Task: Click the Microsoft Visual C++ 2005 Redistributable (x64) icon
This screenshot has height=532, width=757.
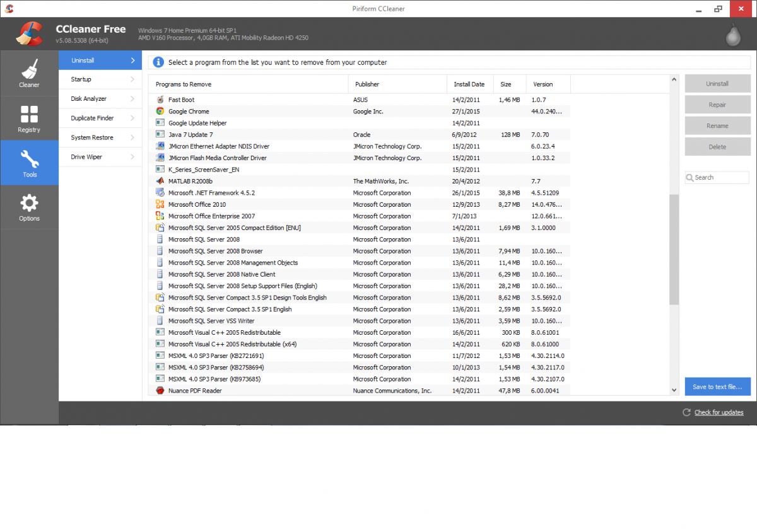Action: (x=160, y=344)
